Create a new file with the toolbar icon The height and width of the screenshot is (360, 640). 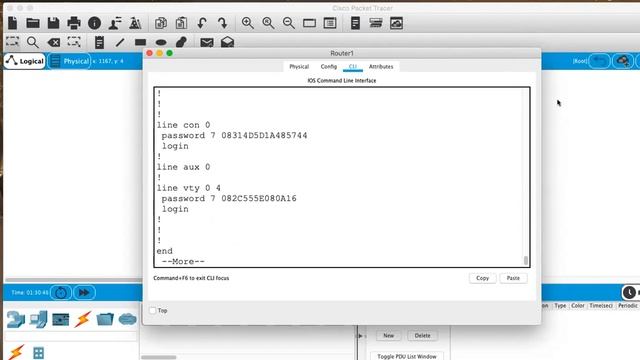tap(13, 23)
